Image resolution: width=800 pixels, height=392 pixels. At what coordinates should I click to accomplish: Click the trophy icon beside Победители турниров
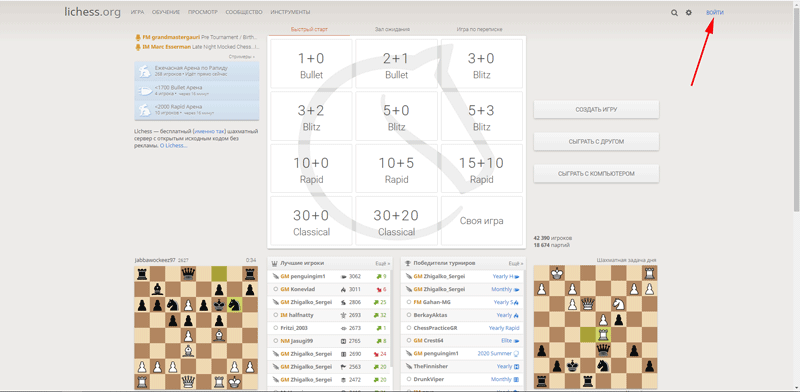[407, 263]
